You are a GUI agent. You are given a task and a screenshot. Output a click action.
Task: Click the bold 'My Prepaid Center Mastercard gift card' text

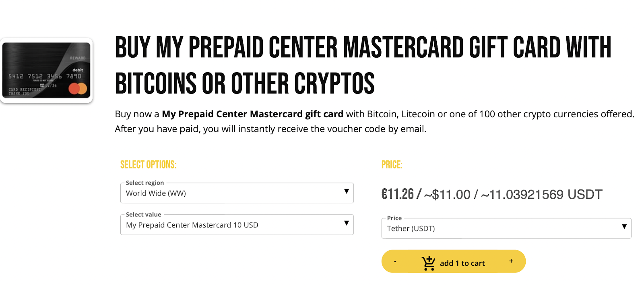(x=252, y=114)
